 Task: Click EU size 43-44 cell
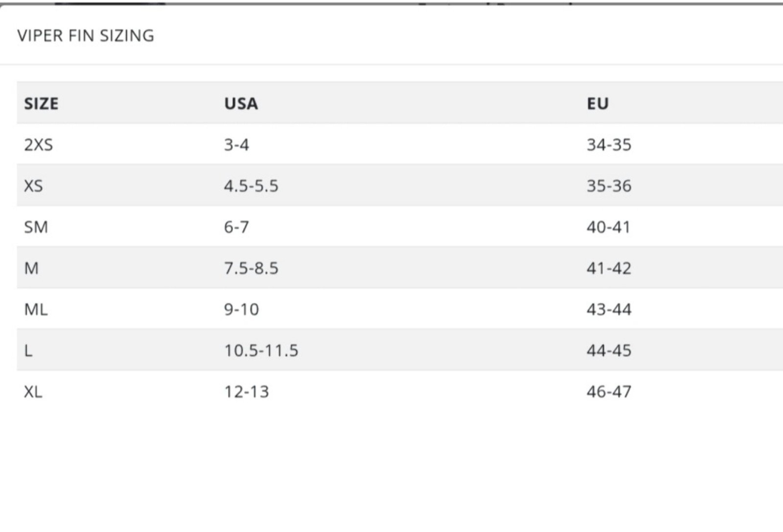[609, 309]
